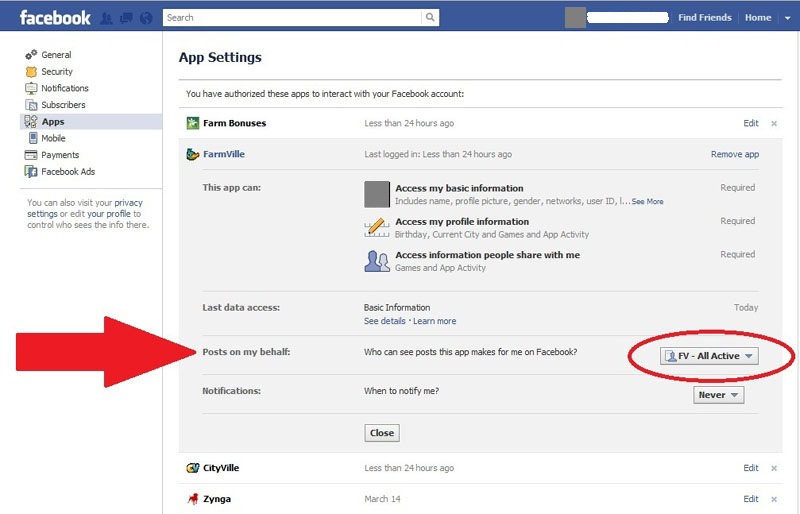Open Security settings in sidebar
The image size is (800, 514).
[x=57, y=71]
